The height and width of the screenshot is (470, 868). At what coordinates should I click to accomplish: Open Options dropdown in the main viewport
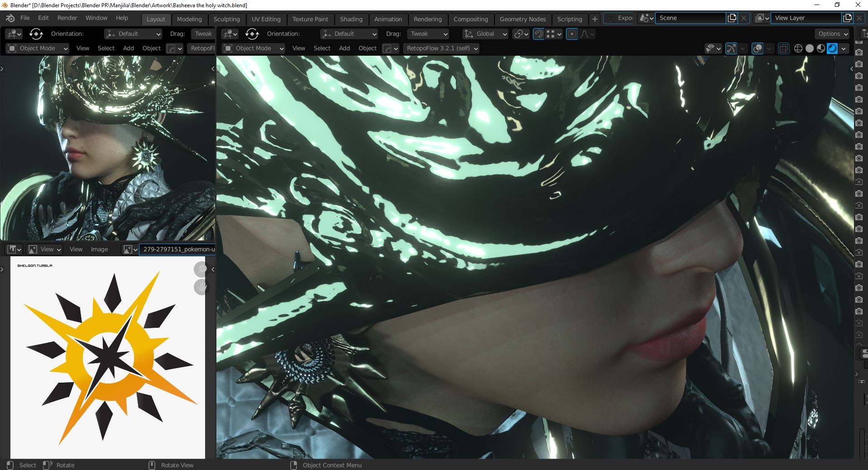click(833, 34)
